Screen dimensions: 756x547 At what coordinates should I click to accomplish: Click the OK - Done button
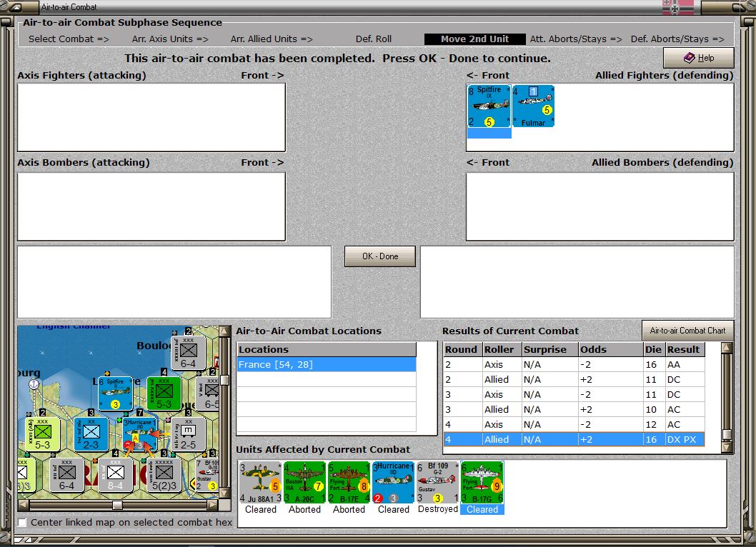[x=380, y=256]
